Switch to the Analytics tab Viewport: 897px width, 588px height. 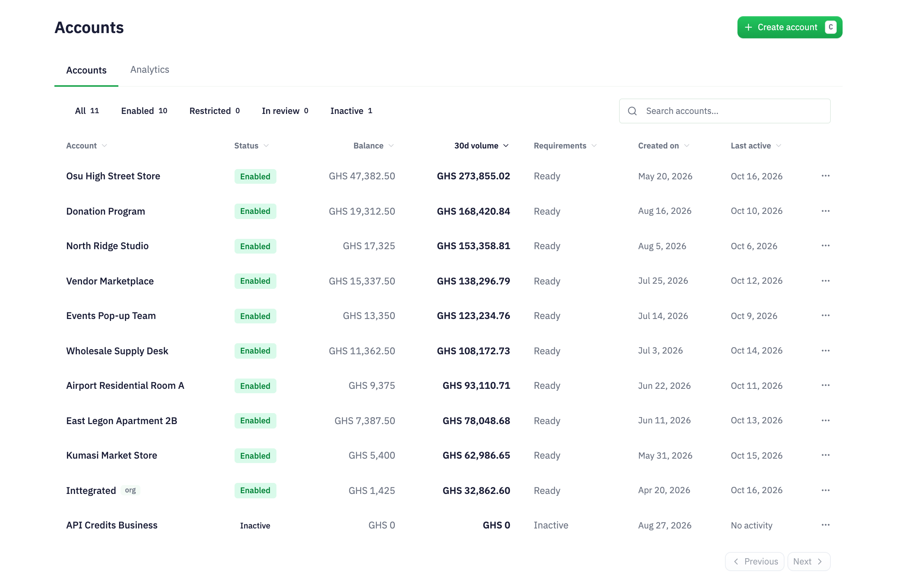click(150, 69)
